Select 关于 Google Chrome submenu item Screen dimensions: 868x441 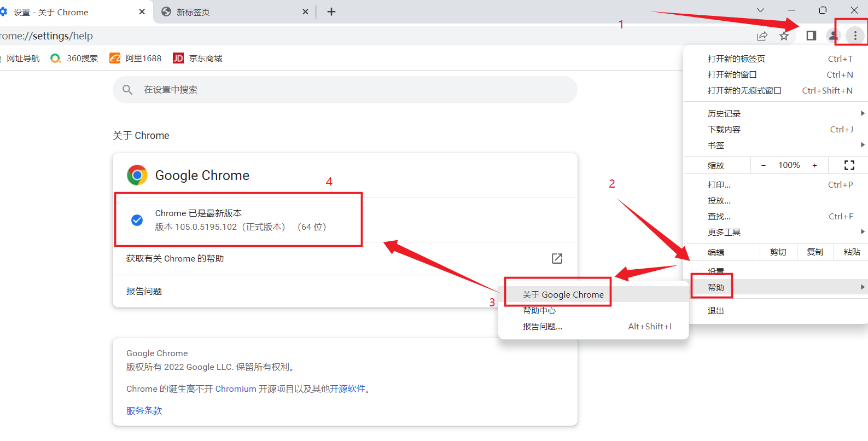tap(593, 294)
